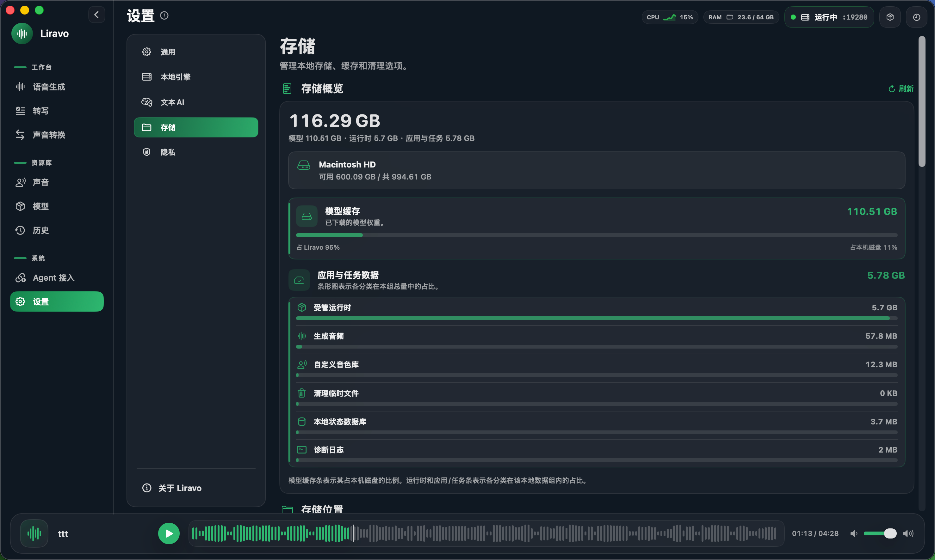Open 转写 in the sidebar
This screenshot has height=560, width=935.
coord(57,111)
